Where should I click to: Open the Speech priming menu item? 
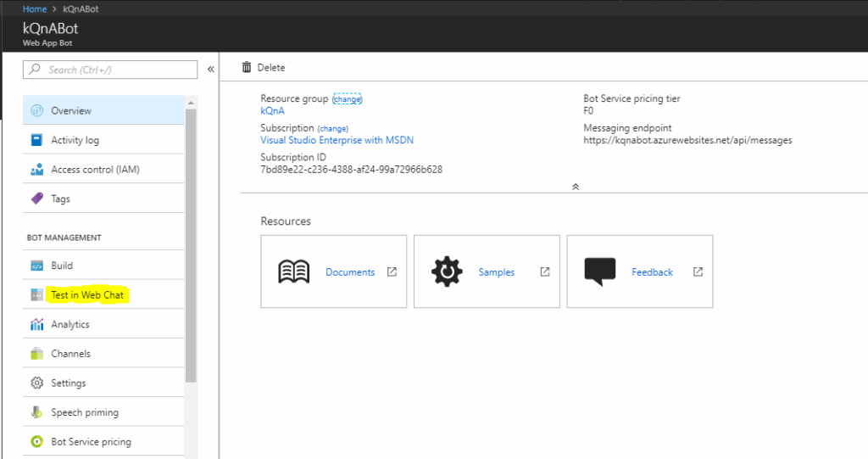click(x=103, y=412)
